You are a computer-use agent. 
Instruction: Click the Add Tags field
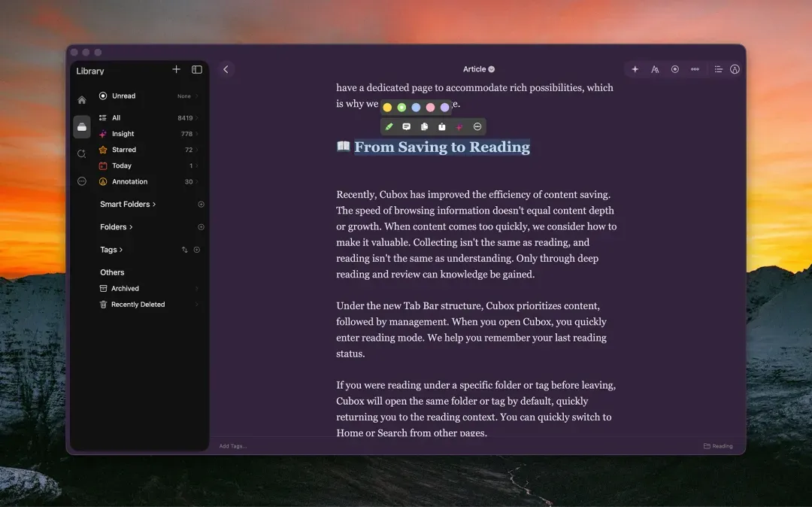[x=233, y=446]
